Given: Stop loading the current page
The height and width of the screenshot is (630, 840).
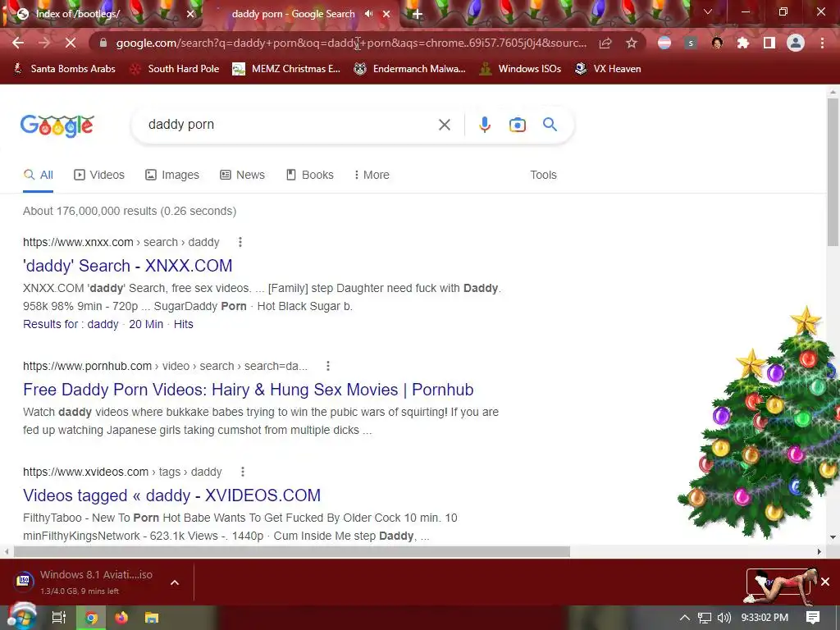Looking at the screenshot, I should pos(71,43).
